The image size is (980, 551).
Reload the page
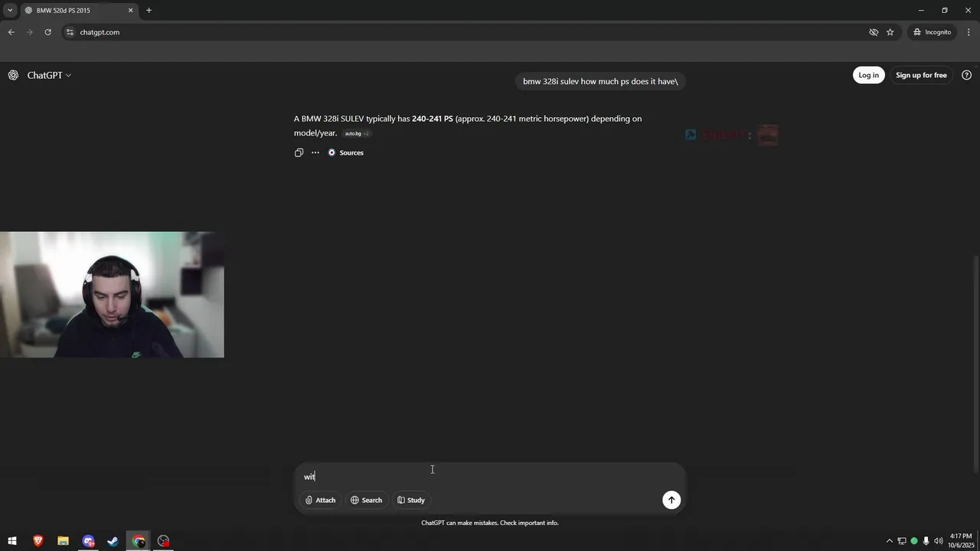pyautogui.click(x=47, y=32)
